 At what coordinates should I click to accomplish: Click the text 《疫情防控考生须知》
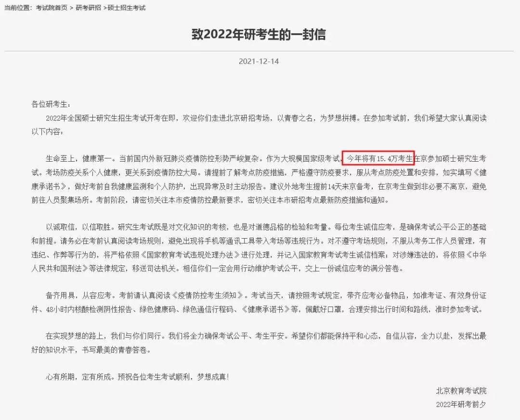click(208, 295)
